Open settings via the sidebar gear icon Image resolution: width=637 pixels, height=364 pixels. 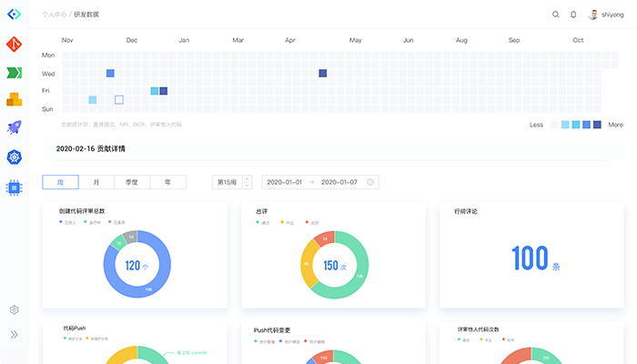15,309
